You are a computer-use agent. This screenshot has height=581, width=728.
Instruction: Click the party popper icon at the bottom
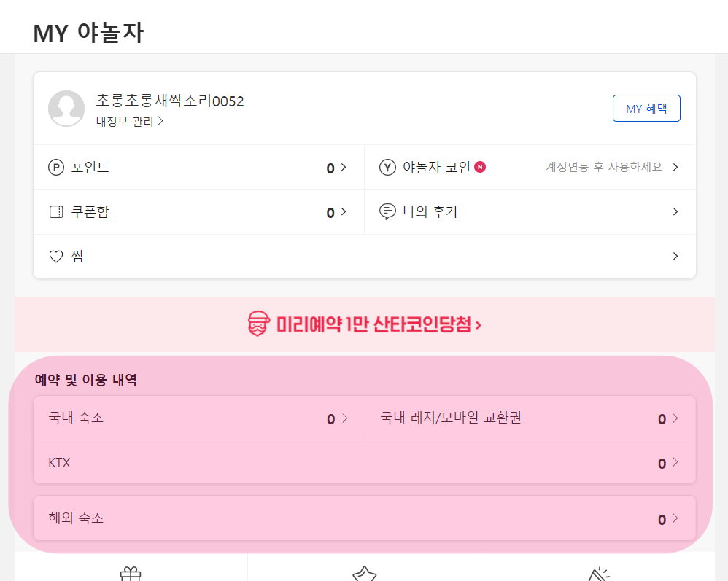599,574
